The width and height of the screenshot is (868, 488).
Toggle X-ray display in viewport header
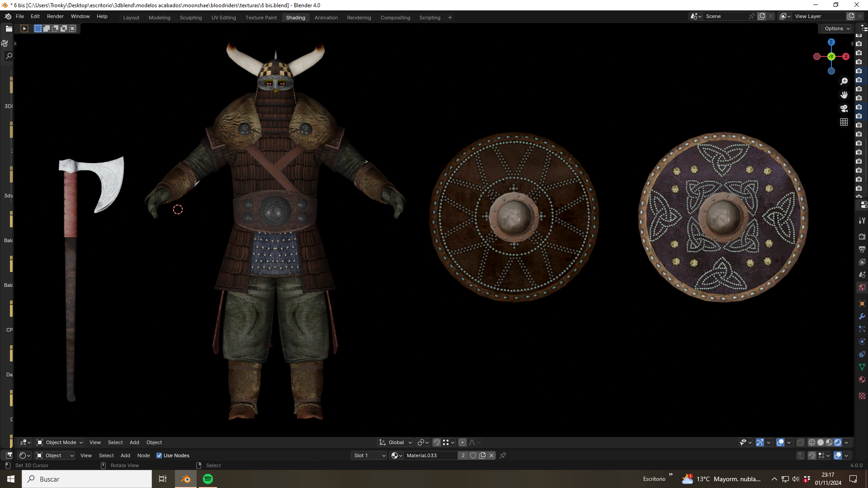tap(800, 442)
